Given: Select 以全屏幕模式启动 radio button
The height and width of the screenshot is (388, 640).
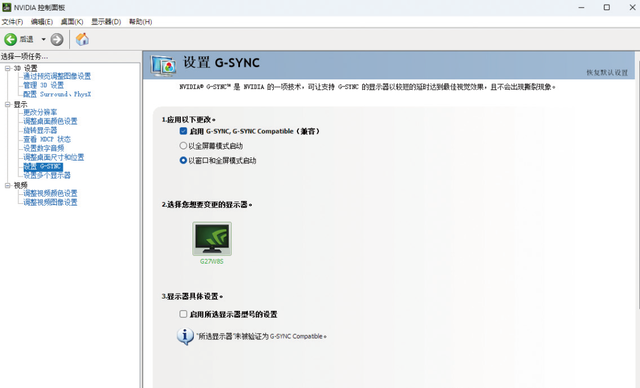Looking at the screenshot, I should (183, 146).
